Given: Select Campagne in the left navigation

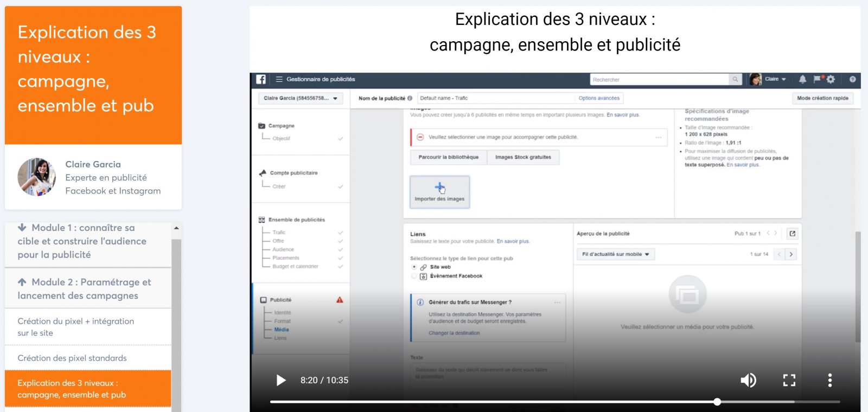Looking at the screenshot, I should [x=281, y=126].
